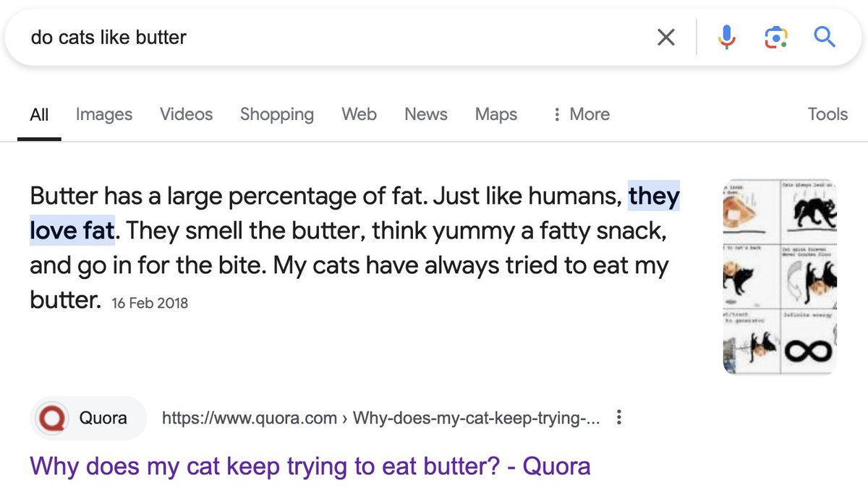The height and width of the screenshot is (490, 868).
Task: Select the All results tab
Action: coord(40,114)
